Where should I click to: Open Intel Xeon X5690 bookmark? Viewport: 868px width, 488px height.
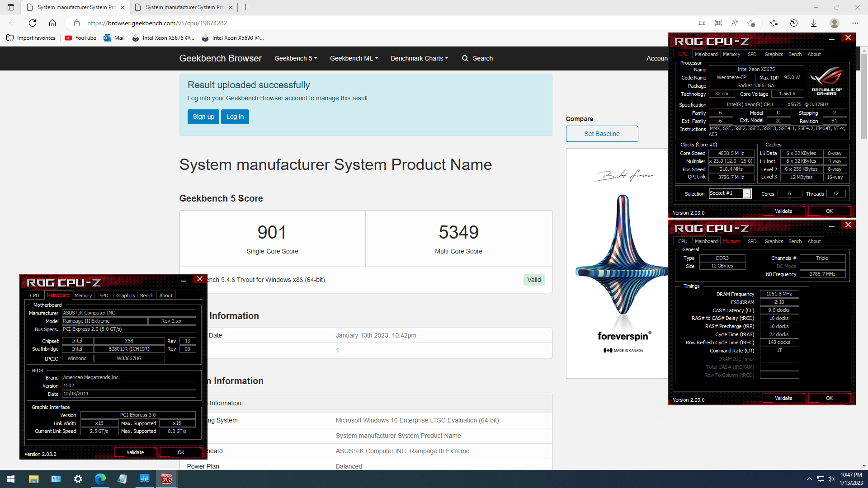[233, 38]
